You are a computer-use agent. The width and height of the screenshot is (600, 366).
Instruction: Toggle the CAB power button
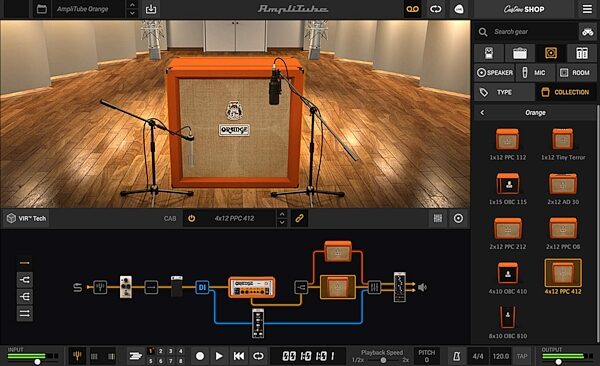click(192, 218)
